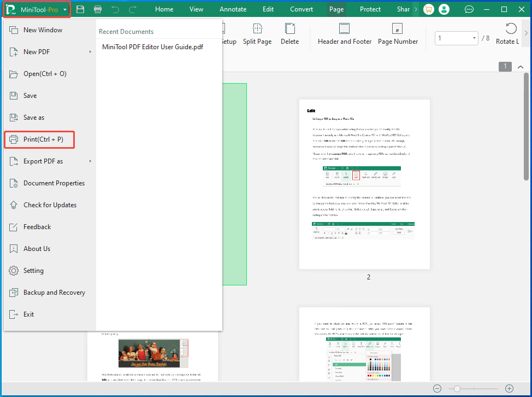Viewport: 532px width, 397px height.
Task: Click the Split Page tool icon
Action: pos(257,29)
